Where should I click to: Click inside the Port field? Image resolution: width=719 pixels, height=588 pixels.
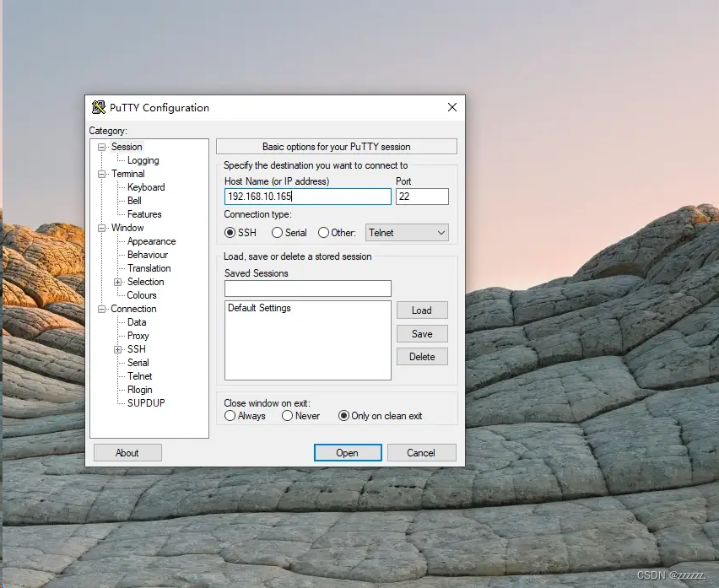click(x=421, y=197)
